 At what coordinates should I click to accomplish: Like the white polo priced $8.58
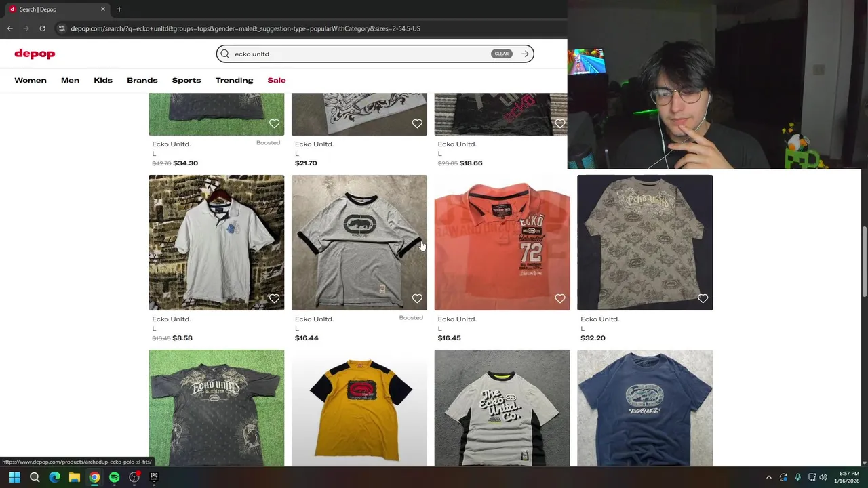pyautogui.click(x=274, y=298)
